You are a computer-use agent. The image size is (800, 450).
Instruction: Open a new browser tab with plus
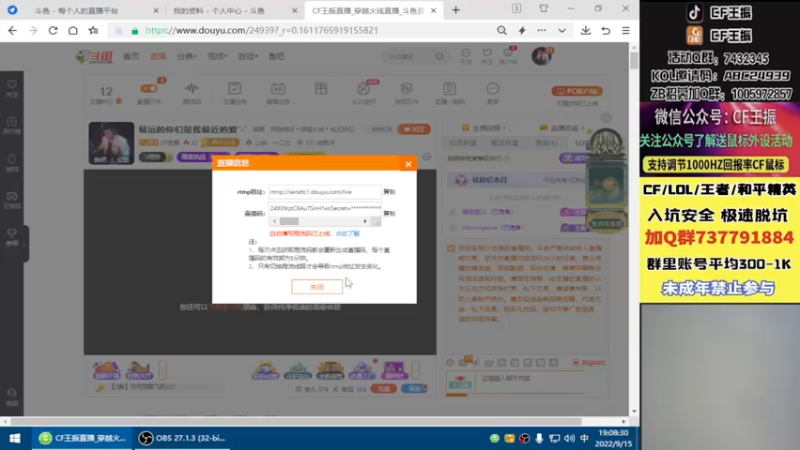[456, 10]
